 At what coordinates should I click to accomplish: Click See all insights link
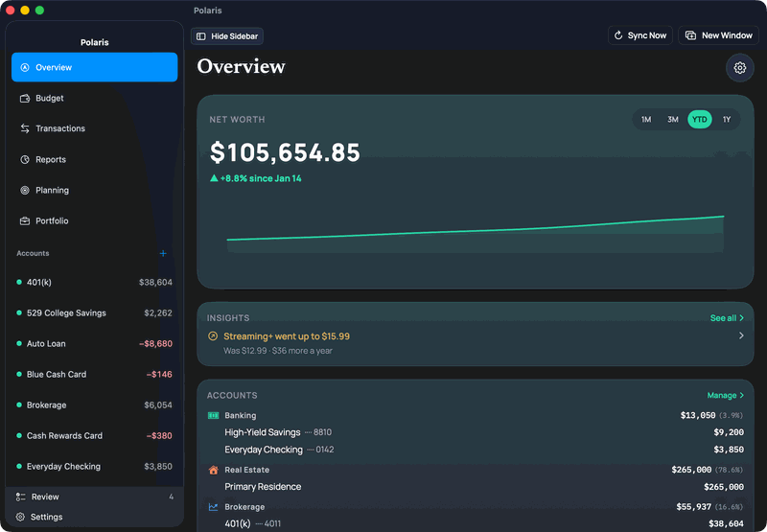(727, 318)
